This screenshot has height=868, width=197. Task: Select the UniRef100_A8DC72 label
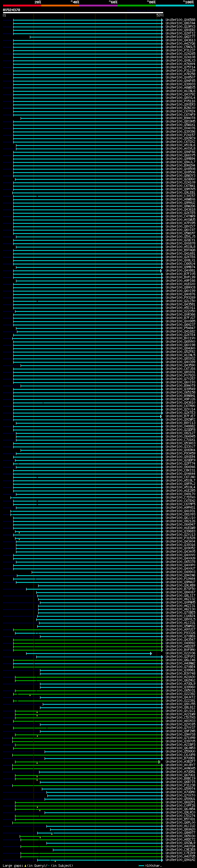[180, 839]
